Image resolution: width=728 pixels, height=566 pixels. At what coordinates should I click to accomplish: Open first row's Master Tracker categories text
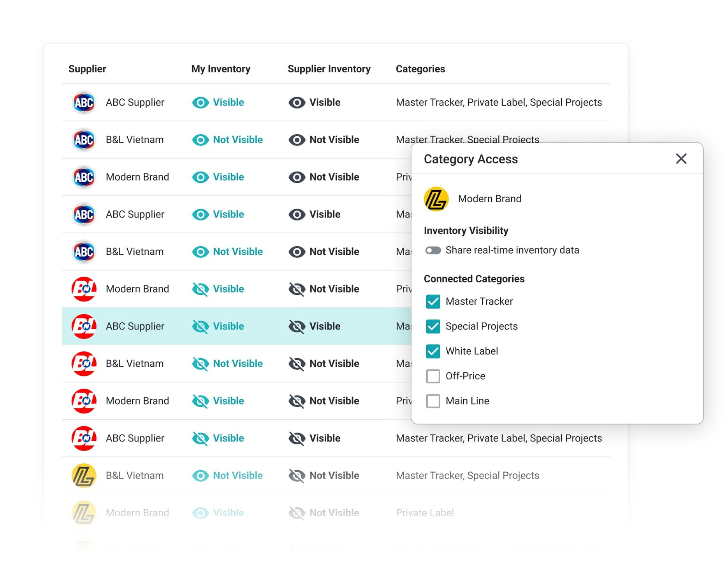[x=499, y=103]
